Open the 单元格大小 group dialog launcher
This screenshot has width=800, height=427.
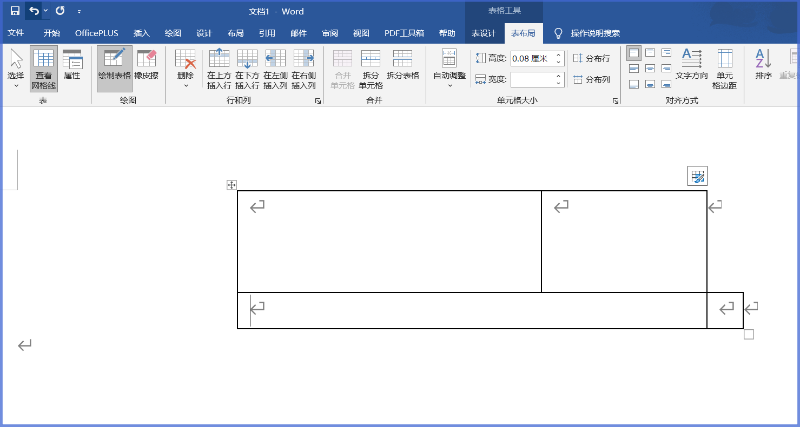[615, 102]
